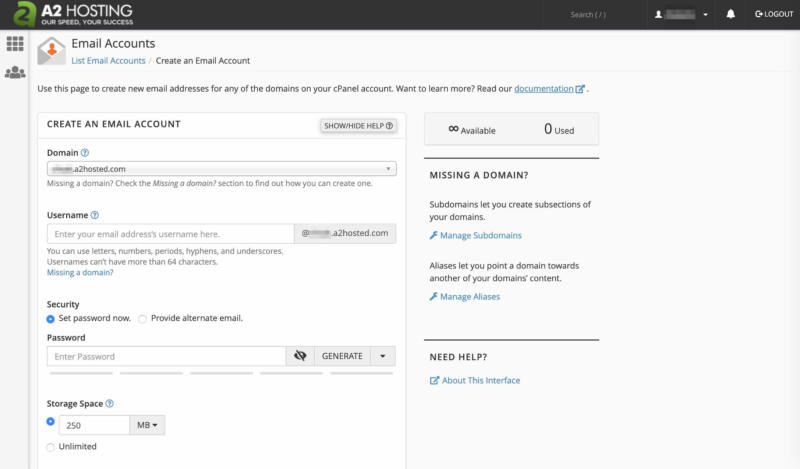Open the Domain selection dropdown
This screenshot has width=800, height=469.
pyautogui.click(x=221, y=169)
